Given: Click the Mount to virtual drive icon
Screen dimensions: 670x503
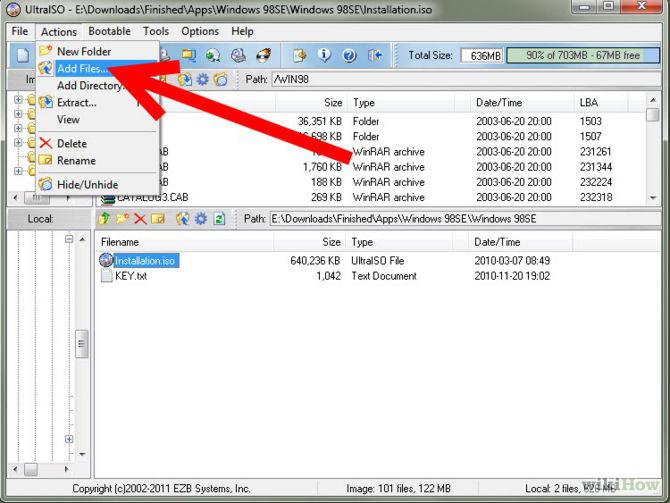Looking at the screenshot, I should [238, 55].
